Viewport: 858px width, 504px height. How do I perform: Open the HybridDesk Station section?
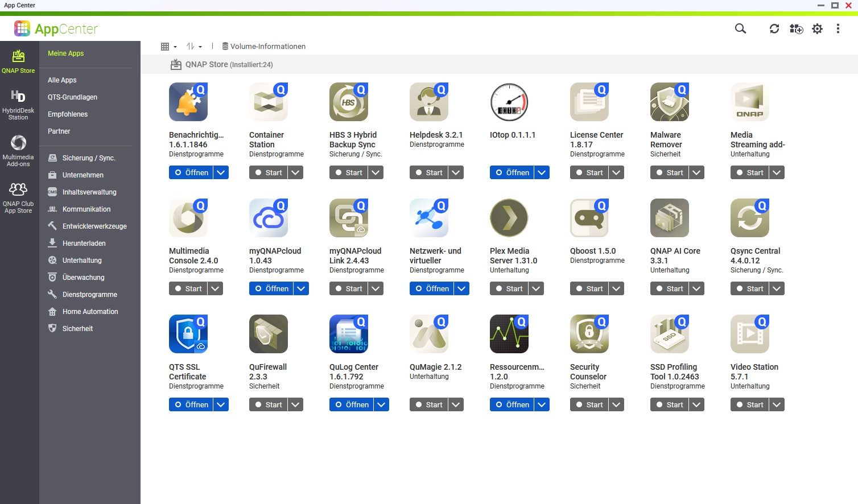pos(18,105)
